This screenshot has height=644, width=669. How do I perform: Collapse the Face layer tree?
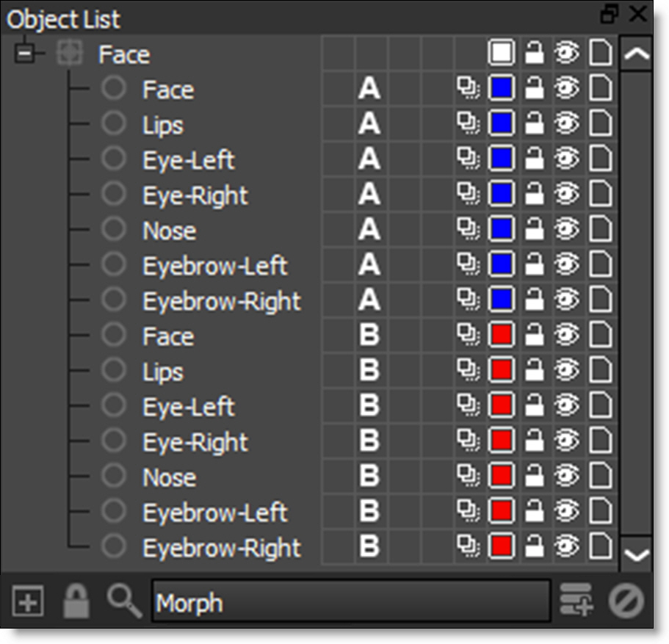point(25,54)
